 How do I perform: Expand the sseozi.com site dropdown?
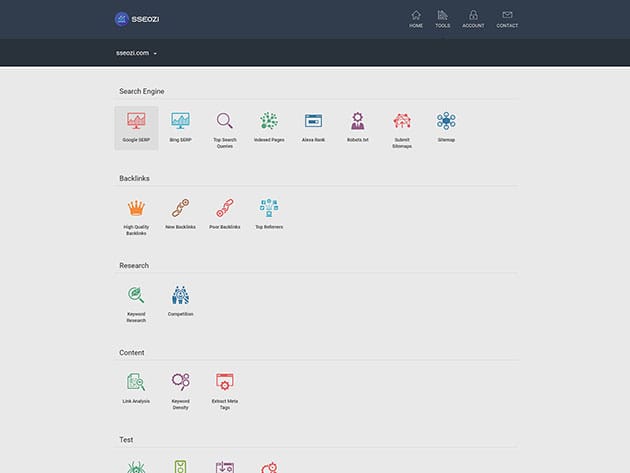tap(137, 52)
